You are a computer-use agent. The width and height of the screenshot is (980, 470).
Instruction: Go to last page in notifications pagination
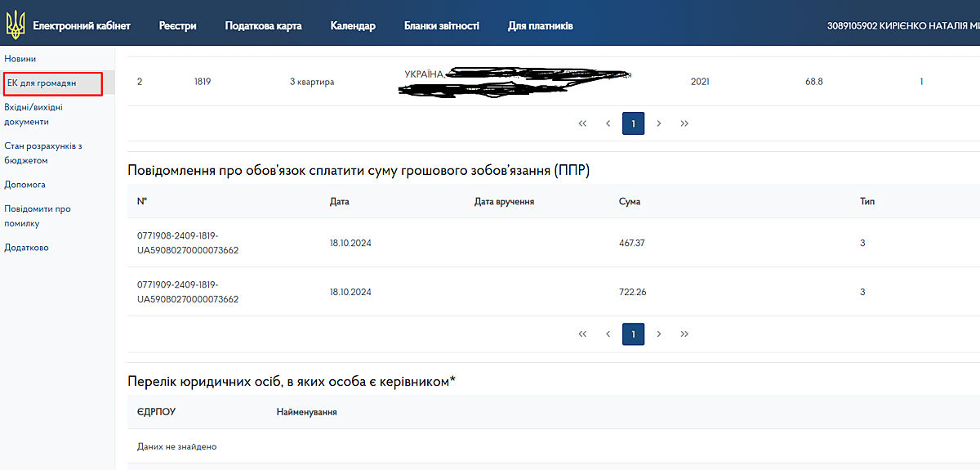[x=684, y=333]
